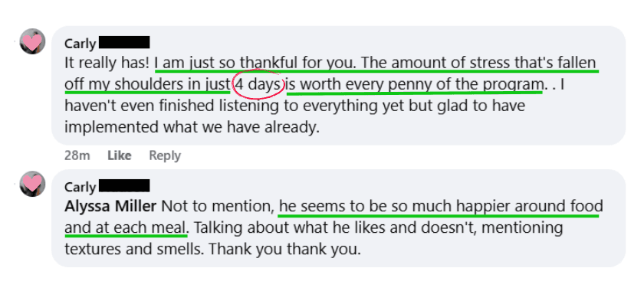Image resolution: width=644 pixels, height=291 pixels.
Task: Open the Alyssa Miller tagged profile
Action: click(x=110, y=206)
